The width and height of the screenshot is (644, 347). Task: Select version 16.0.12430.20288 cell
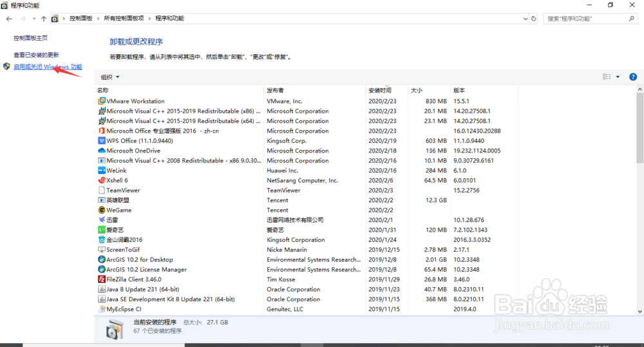point(477,131)
